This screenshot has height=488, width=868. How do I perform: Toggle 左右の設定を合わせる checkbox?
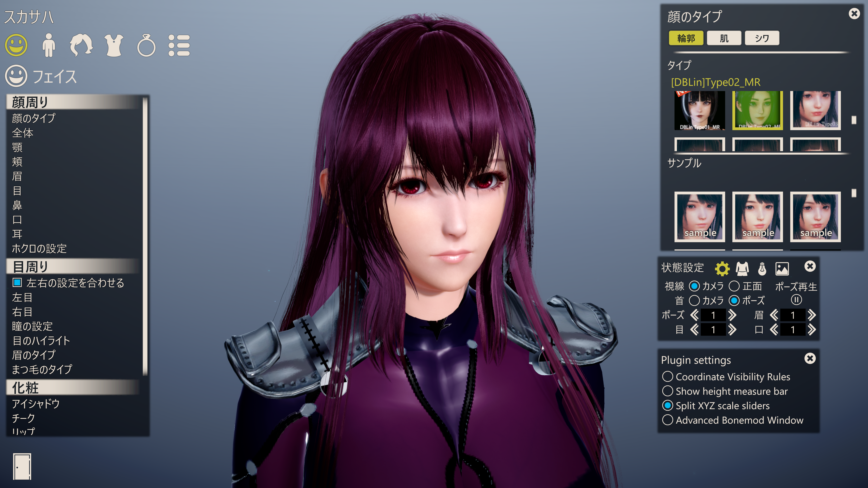coord(17,283)
